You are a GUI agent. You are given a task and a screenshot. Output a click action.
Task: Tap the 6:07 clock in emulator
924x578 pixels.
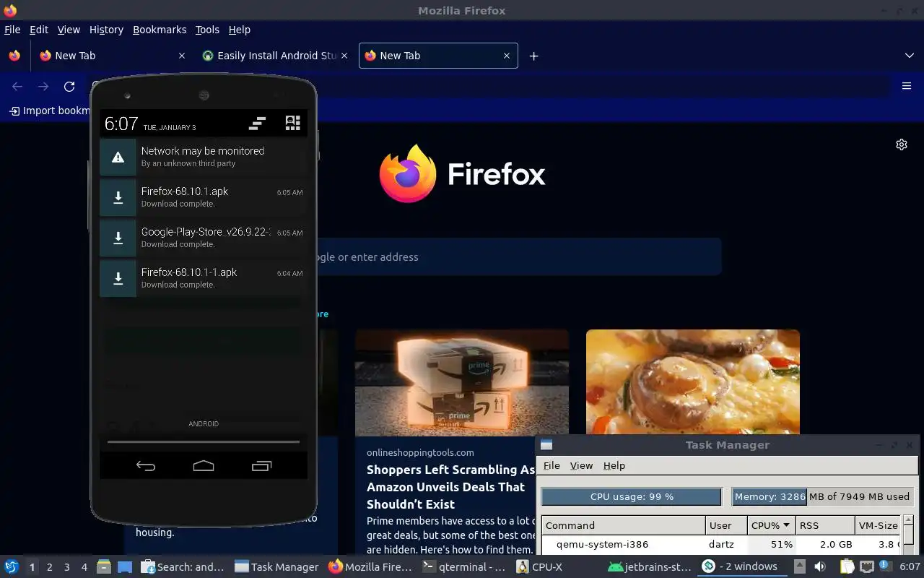click(x=121, y=124)
